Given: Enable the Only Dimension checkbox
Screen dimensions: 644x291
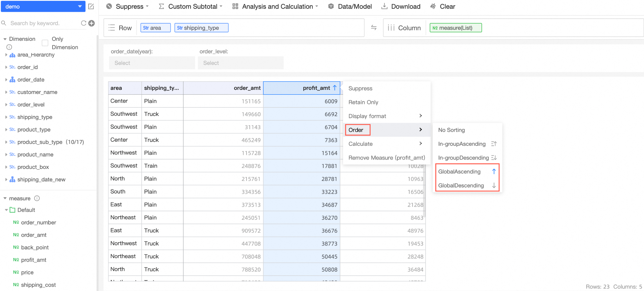Looking at the screenshot, I should 45,43.
